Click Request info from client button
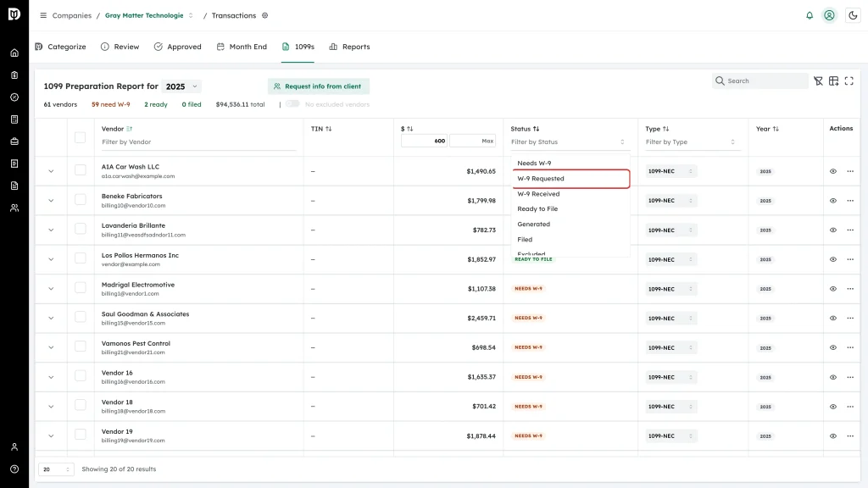The height and width of the screenshot is (488, 868). pyautogui.click(x=319, y=86)
